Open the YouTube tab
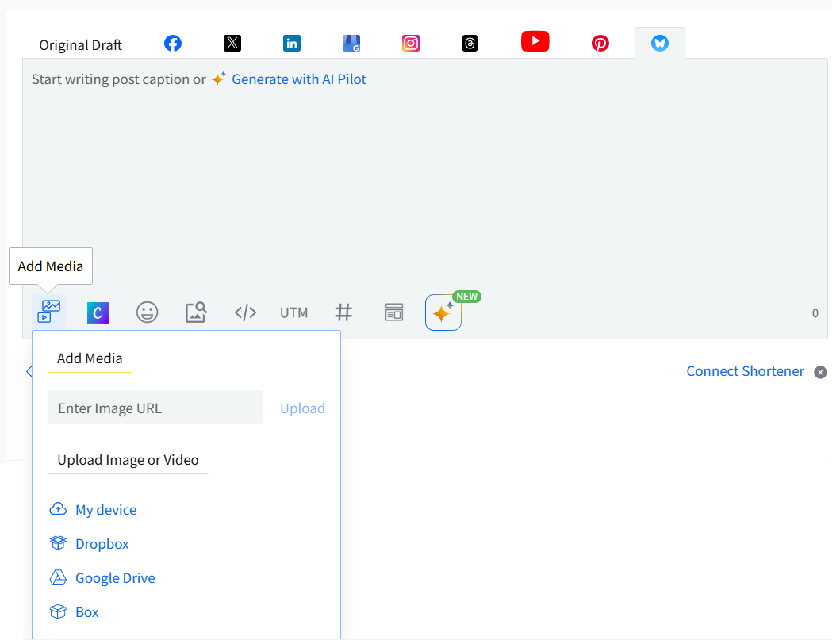The width and height of the screenshot is (840, 640). point(535,41)
